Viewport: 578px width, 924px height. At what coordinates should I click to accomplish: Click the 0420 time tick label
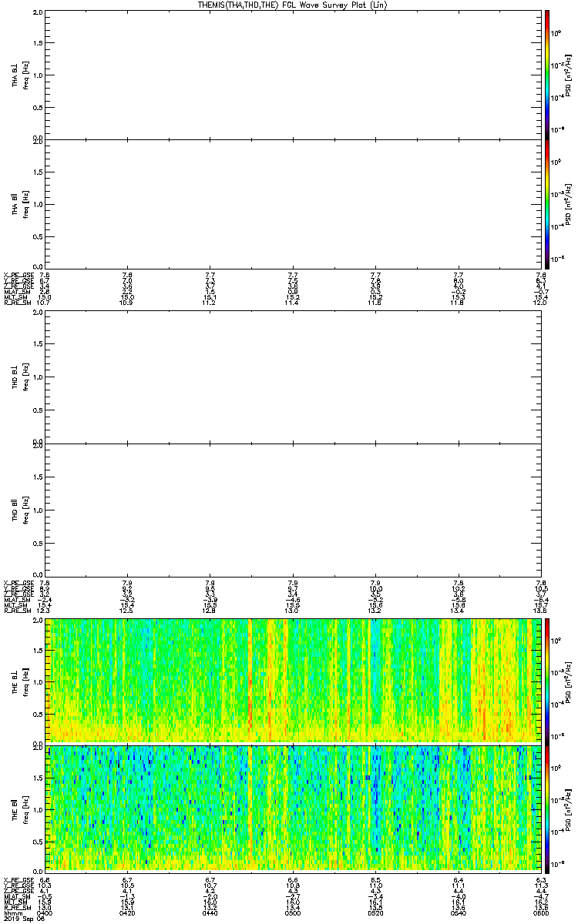click(129, 912)
